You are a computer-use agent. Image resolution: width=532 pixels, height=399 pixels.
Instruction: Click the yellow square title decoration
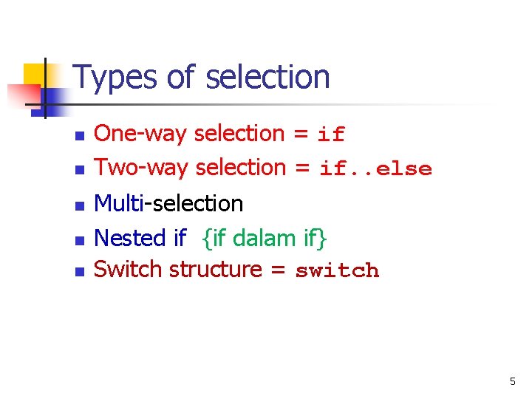(33, 73)
